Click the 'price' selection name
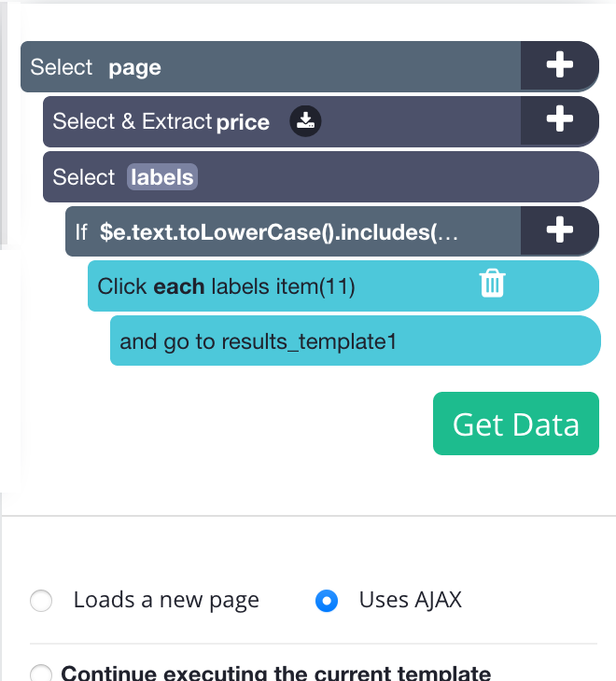 point(243,122)
